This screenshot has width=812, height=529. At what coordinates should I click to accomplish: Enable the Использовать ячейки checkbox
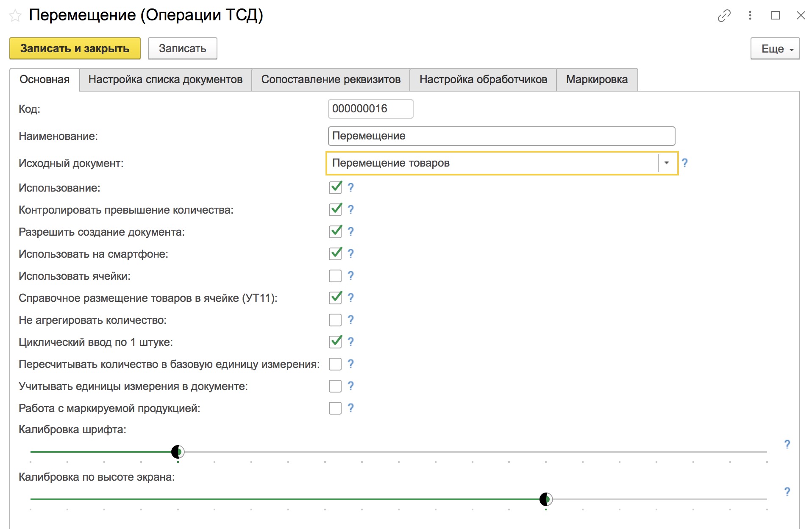335,276
